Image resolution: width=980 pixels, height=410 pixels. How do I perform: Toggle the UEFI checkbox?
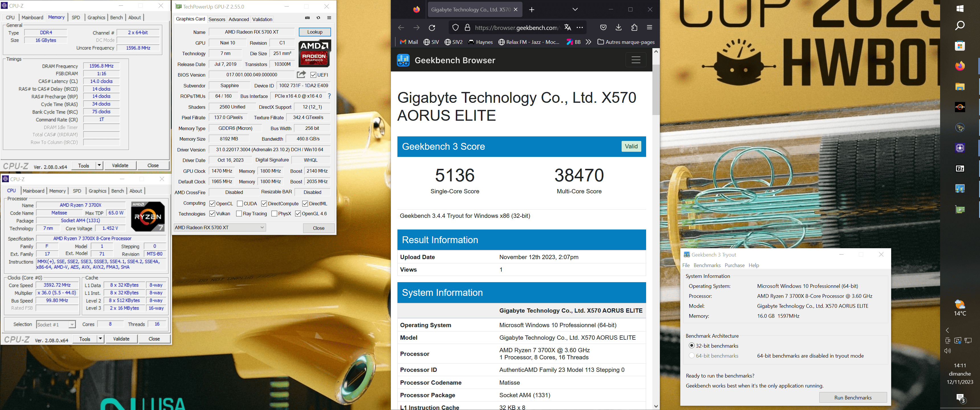pos(313,75)
